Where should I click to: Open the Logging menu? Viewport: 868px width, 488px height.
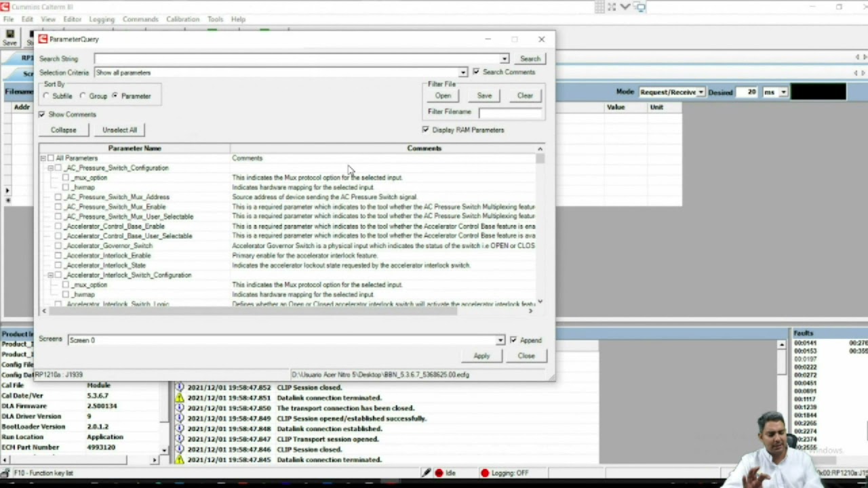[x=102, y=19]
